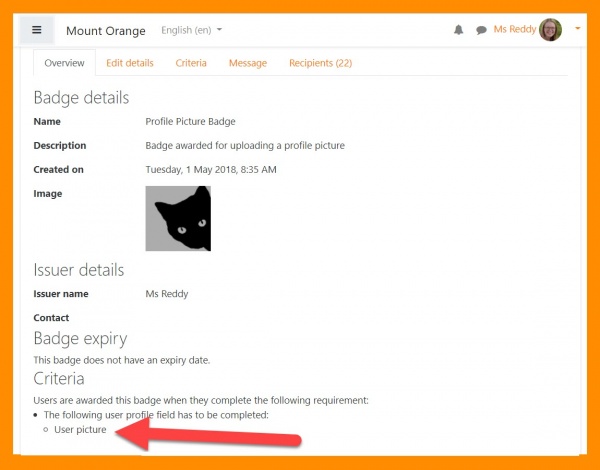Open the user menu caret arrow
This screenshot has height=470, width=600.
click(577, 29)
